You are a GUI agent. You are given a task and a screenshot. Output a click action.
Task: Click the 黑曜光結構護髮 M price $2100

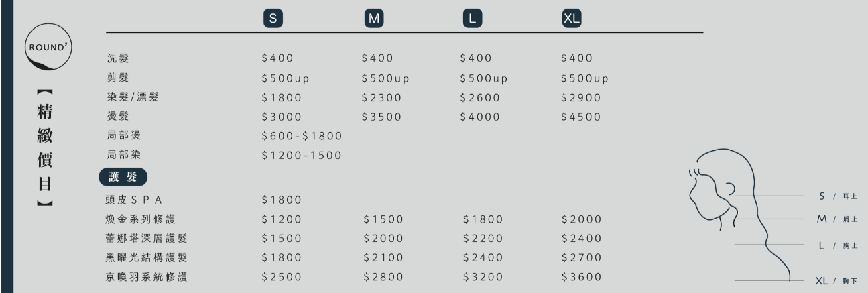383,257
